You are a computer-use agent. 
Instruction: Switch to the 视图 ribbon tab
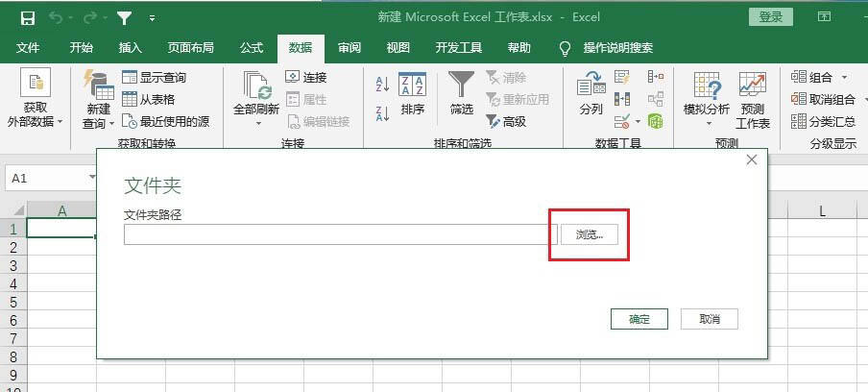pyautogui.click(x=398, y=48)
